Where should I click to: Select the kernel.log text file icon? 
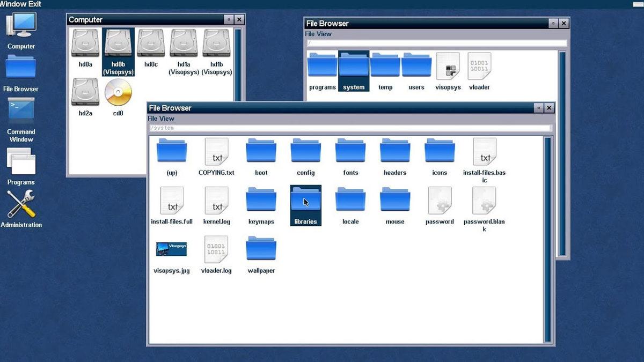point(216,201)
